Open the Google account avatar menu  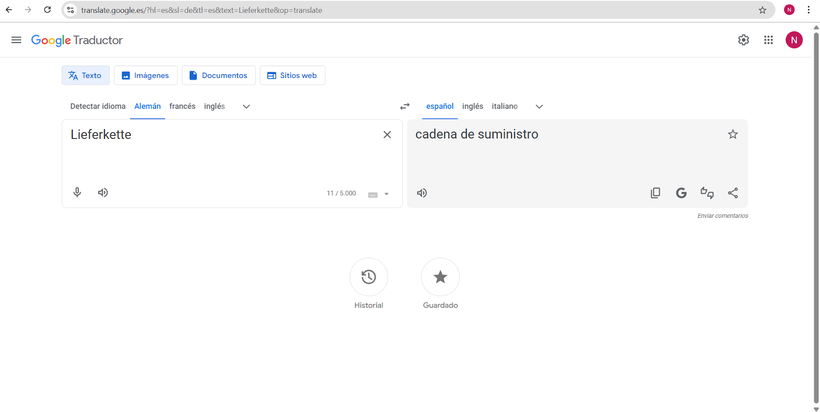tap(794, 40)
